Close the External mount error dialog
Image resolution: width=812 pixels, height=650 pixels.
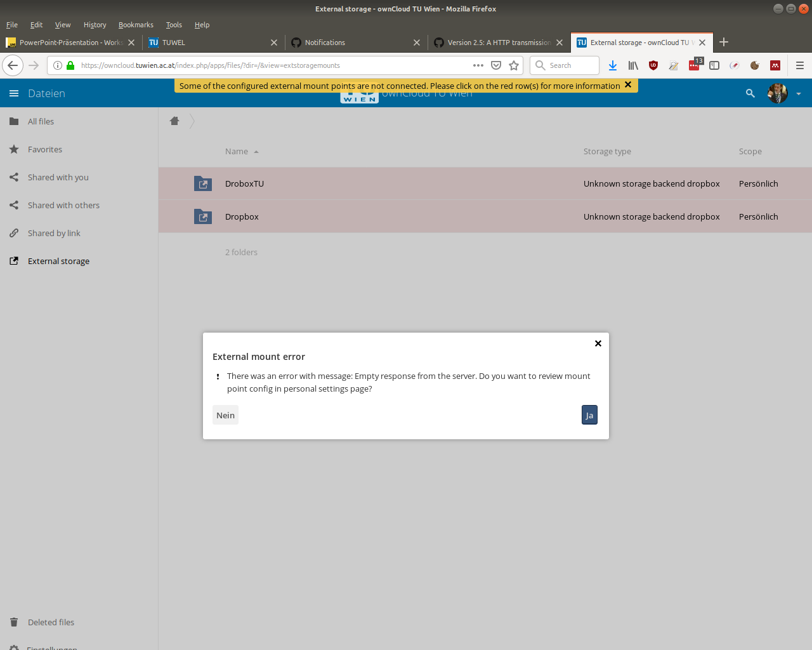click(598, 343)
